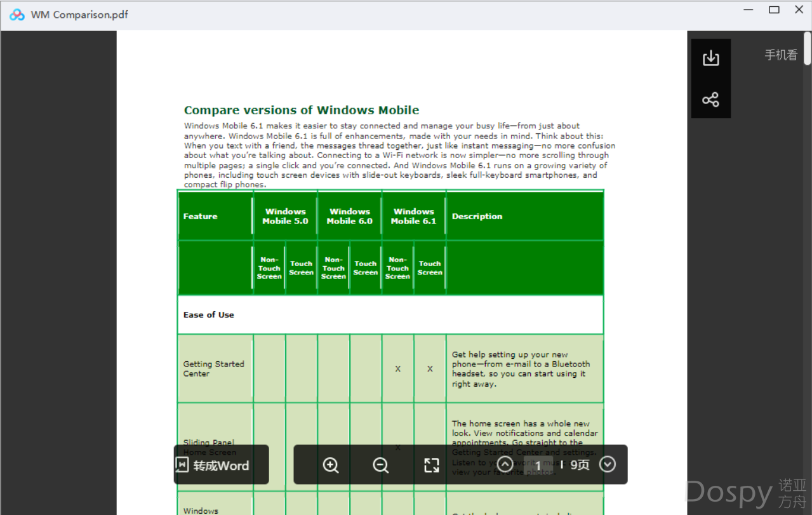Click the zoom in magnifier icon
Screen dimensions: 812x515
pyautogui.click(x=331, y=465)
